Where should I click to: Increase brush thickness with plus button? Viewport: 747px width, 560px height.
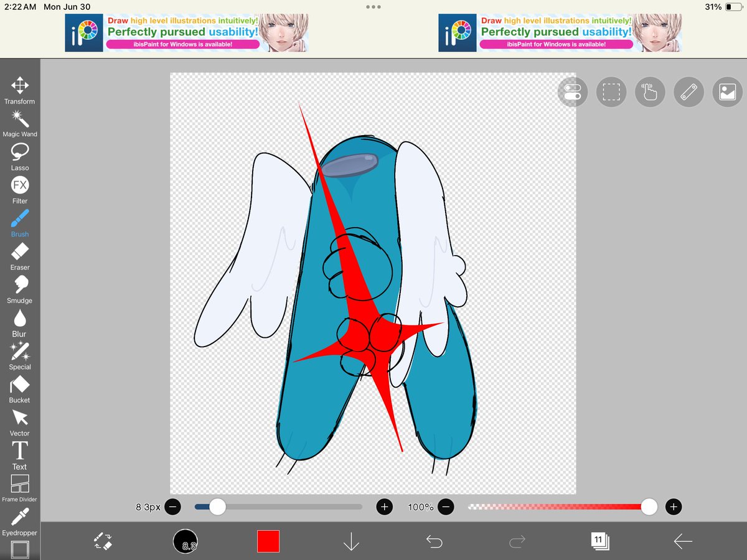pyautogui.click(x=385, y=507)
